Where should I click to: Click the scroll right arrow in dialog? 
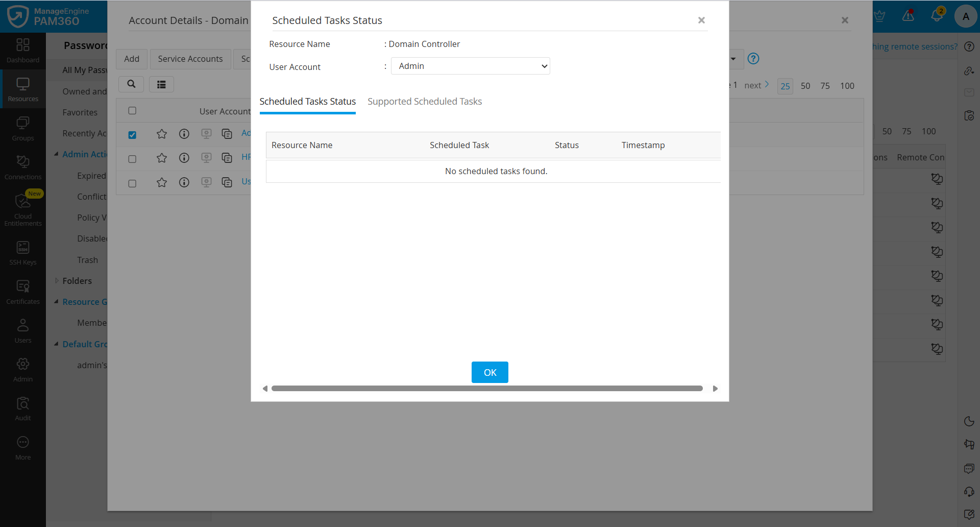715,389
